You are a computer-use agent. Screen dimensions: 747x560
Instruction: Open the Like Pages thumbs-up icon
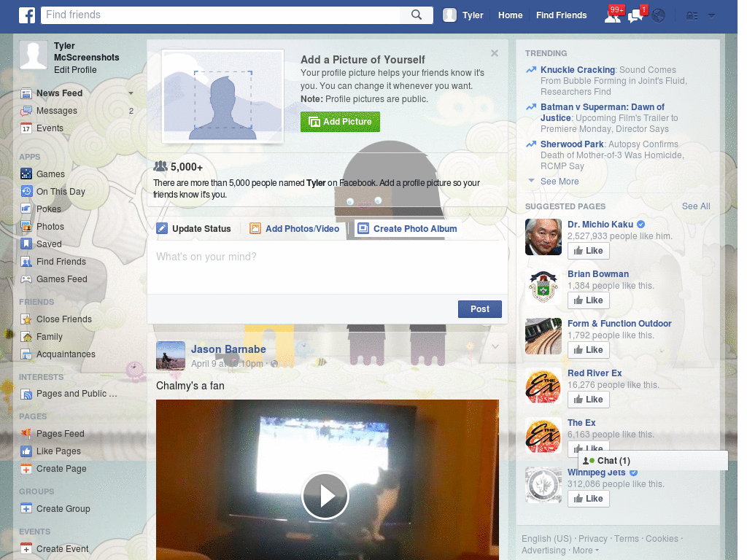(26, 451)
